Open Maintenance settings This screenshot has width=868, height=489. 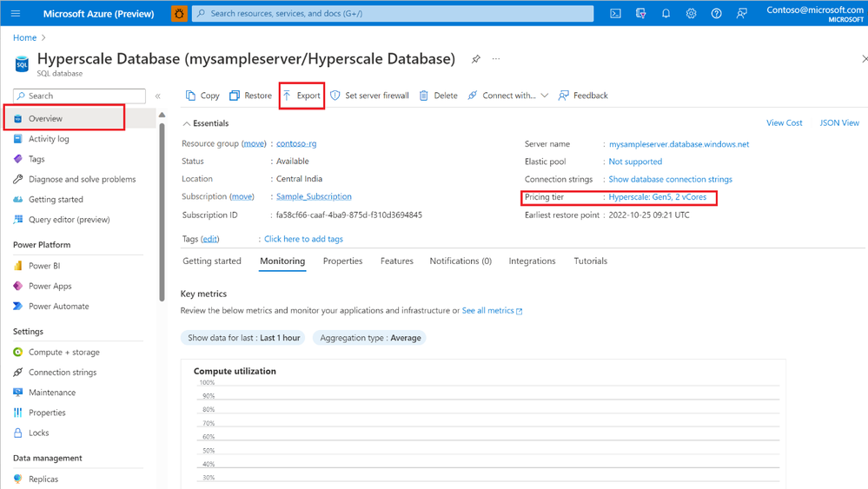click(52, 393)
